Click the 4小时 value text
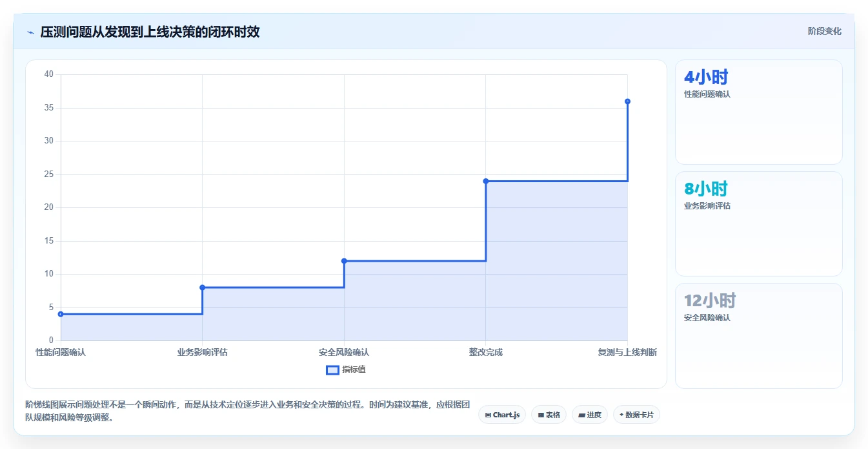The height and width of the screenshot is (449, 868). [706, 78]
